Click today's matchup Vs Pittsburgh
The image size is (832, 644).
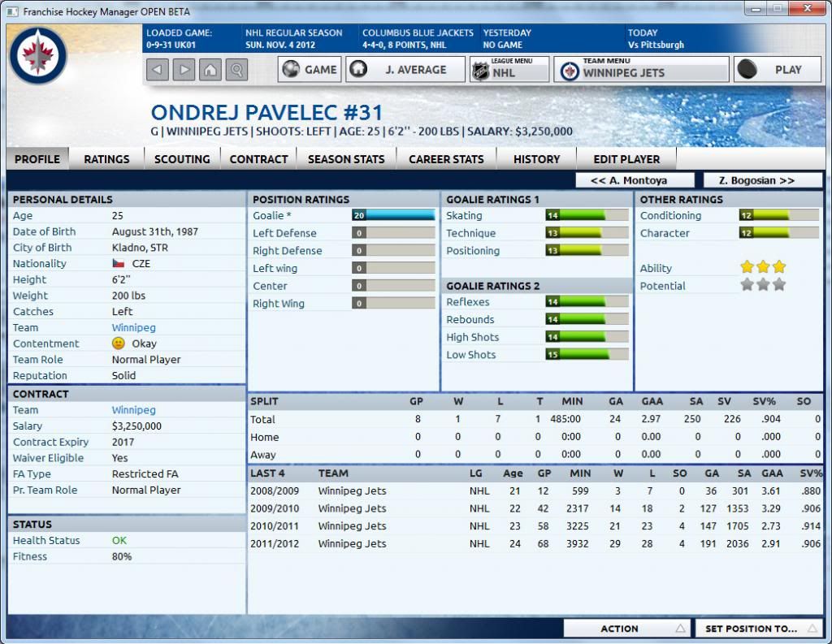656,45
